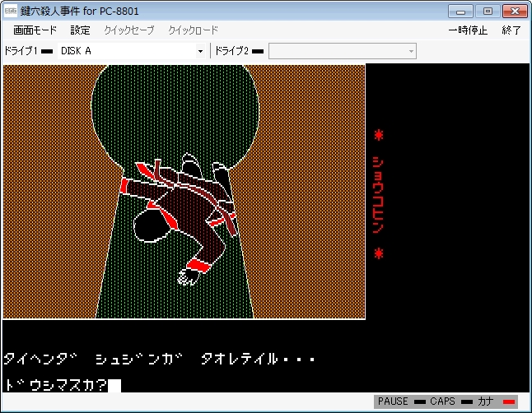Click the red カナ status indicator
The height and width of the screenshot is (413, 532).
coord(509,401)
